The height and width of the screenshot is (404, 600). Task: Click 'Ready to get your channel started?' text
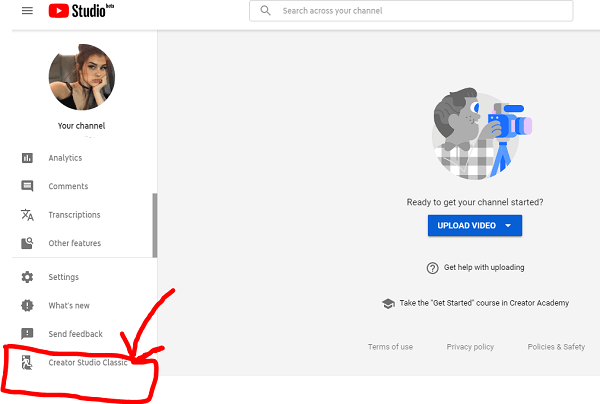(474, 202)
